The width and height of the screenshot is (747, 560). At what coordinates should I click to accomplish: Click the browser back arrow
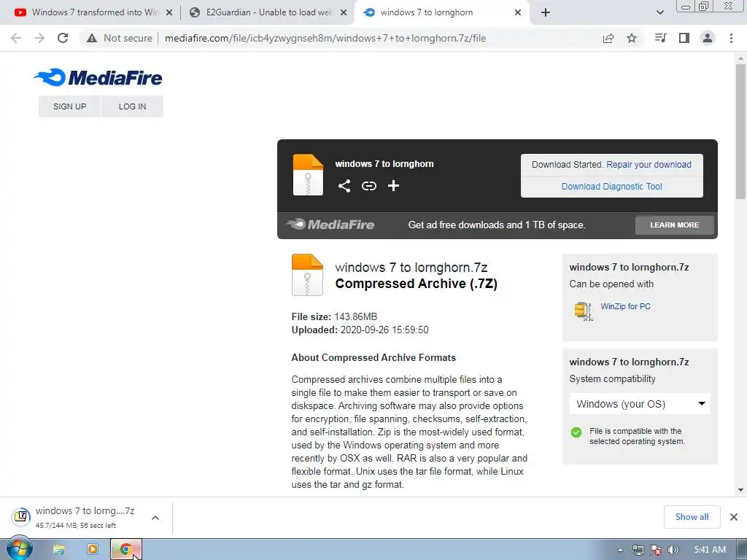16,38
